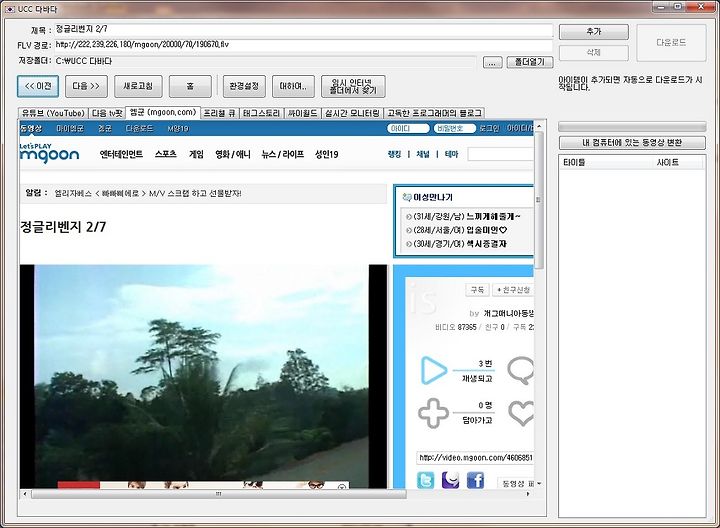Click the blue play icon for 재생되고
This screenshot has height=528, width=720.
tap(433, 370)
